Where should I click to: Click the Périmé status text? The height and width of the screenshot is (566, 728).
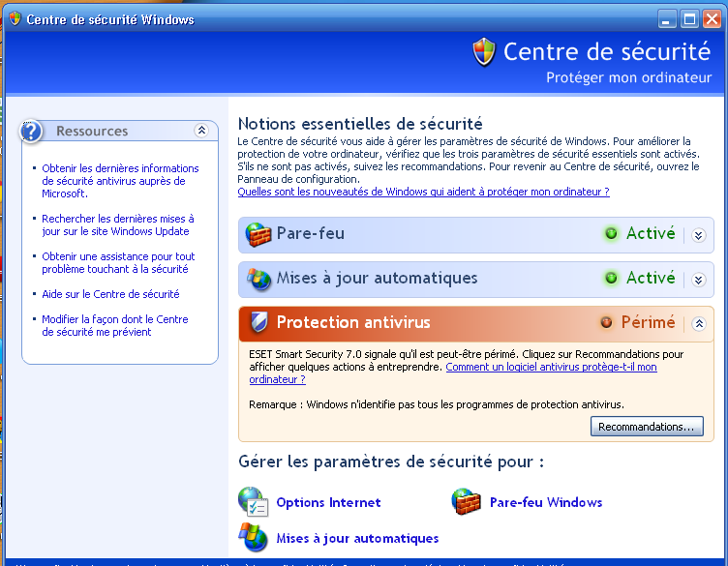pyautogui.click(x=649, y=322)
